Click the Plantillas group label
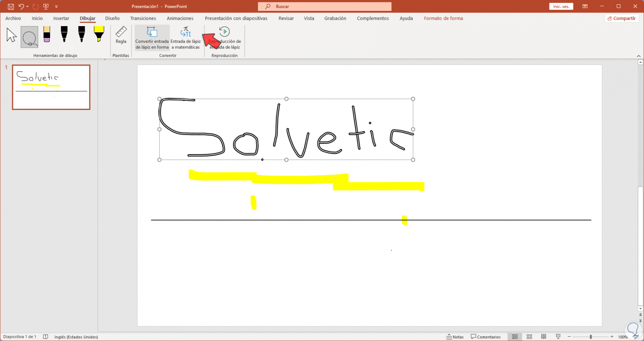The height and width of the screenshot is (341, 644). [121, 55]
